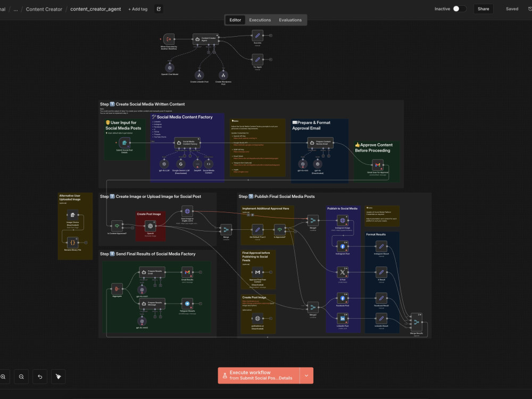Screen dimensions: 532x399
Task: Toggle the Inactive workflow activation switch
Action: (x=459, y=9)
